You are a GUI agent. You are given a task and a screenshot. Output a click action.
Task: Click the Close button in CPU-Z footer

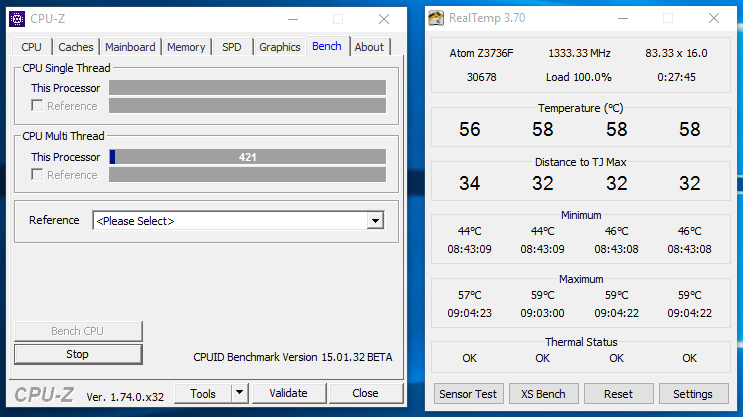pyautogui.click(x=365, y=393)
